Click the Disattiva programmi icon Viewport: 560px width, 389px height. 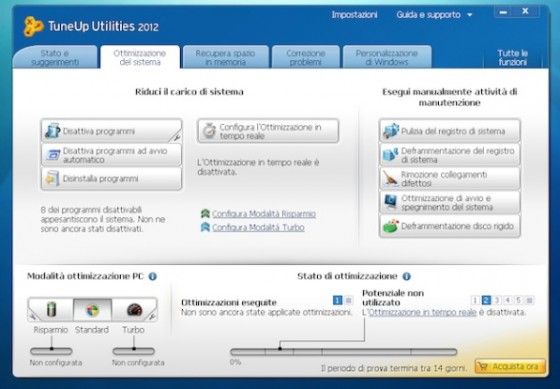click(x=53, y=131)
